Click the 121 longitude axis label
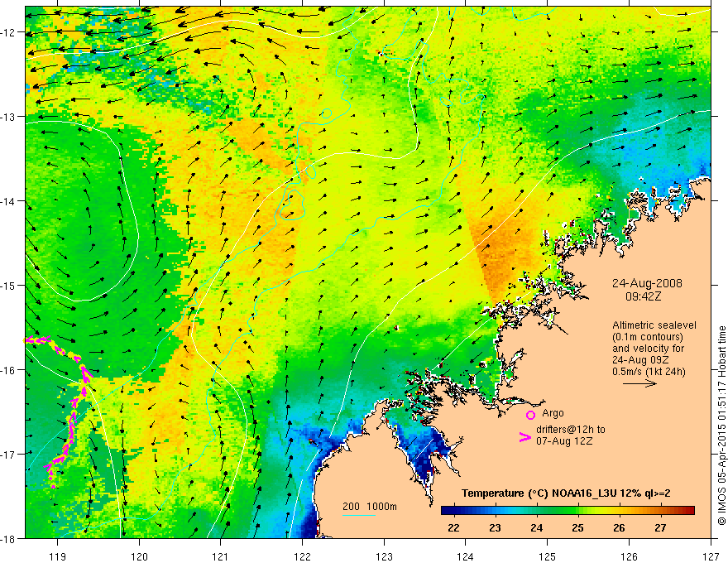This screenshot has width=728, height=563. pyautogui.click(x=221, y=556)
